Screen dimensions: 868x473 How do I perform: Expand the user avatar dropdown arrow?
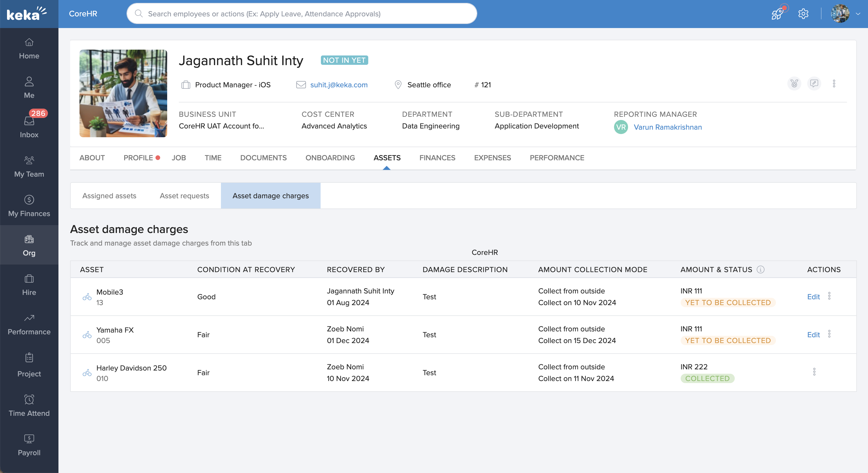click(x=858, y=14)
